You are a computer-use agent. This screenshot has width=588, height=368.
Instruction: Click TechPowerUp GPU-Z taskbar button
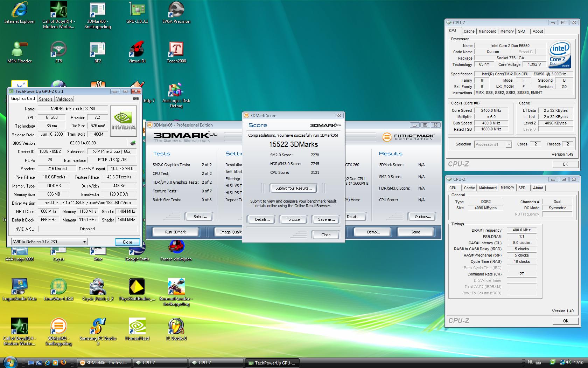[272, 363]
